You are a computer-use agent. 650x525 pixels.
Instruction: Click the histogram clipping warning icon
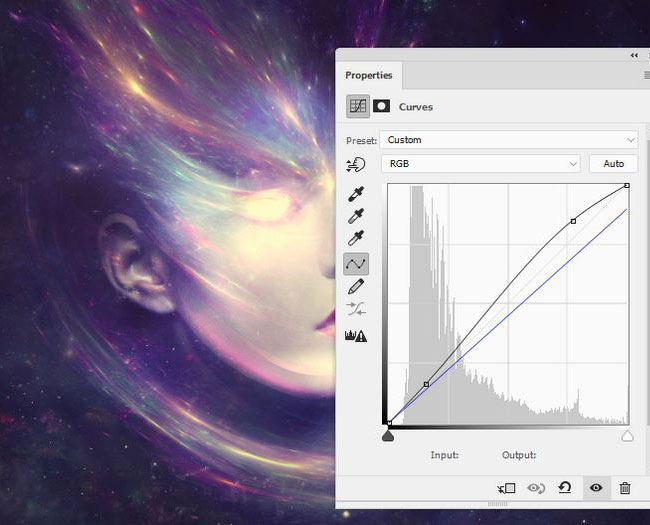(356, 335)
